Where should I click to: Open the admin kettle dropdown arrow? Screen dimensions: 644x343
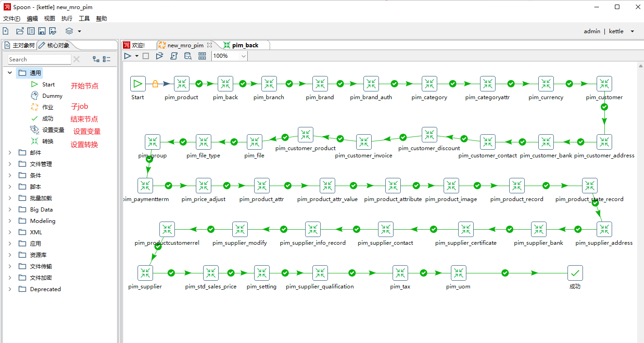632,31
